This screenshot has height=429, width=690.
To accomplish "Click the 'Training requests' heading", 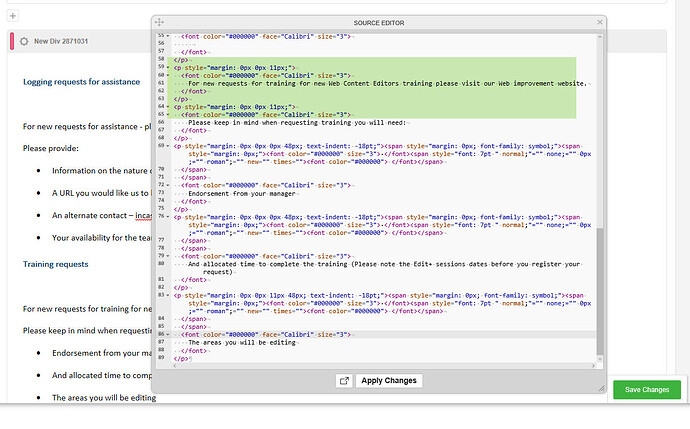I will [55, 264].
